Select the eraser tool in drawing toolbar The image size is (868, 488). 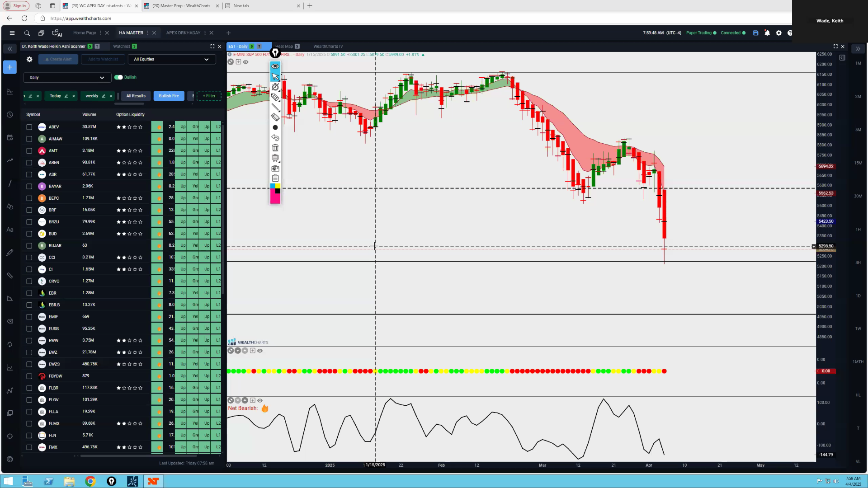275,117
